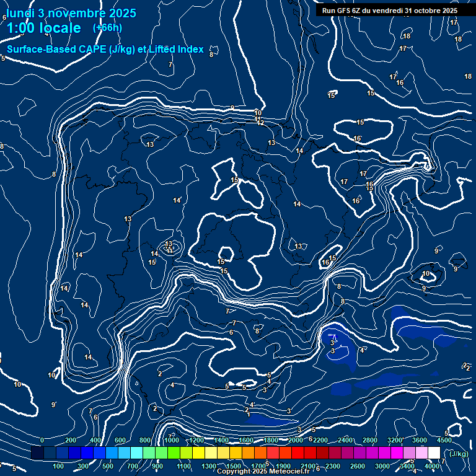Click the '1000' scale label

click(x=172, y=440)
